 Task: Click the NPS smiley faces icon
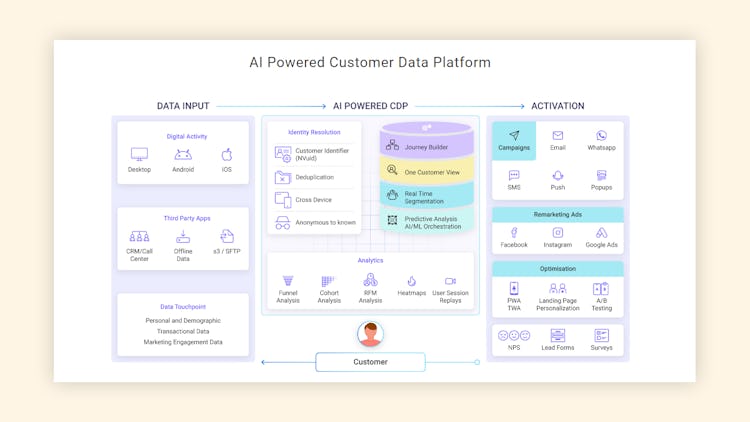[x=514, y=335]
